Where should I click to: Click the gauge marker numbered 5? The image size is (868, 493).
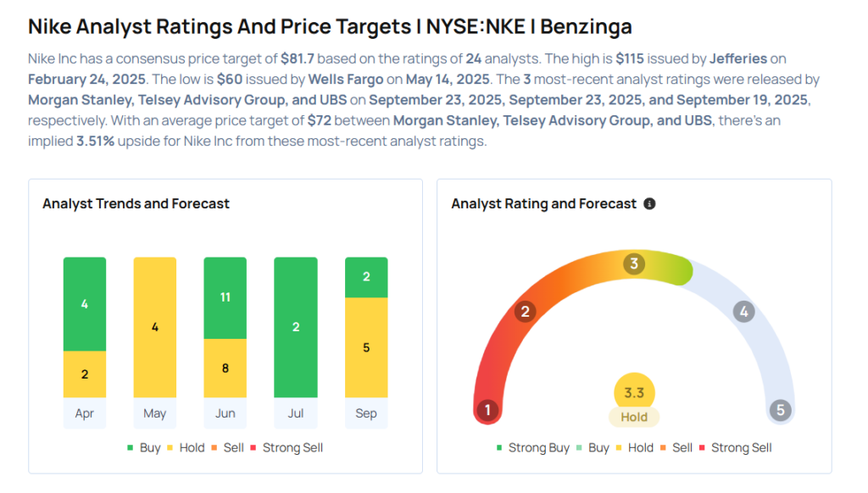[x=780, y=411]
